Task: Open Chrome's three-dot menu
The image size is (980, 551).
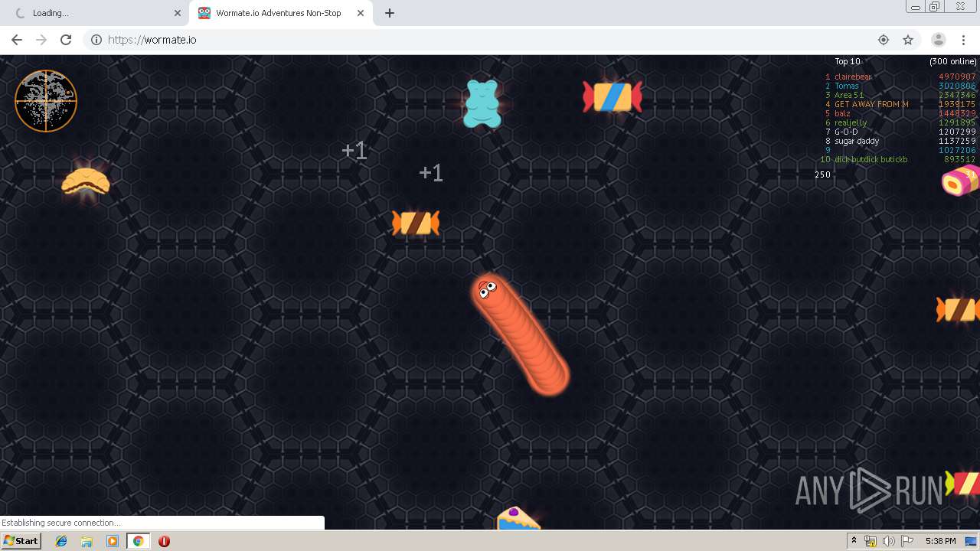Action: [963, 40]
